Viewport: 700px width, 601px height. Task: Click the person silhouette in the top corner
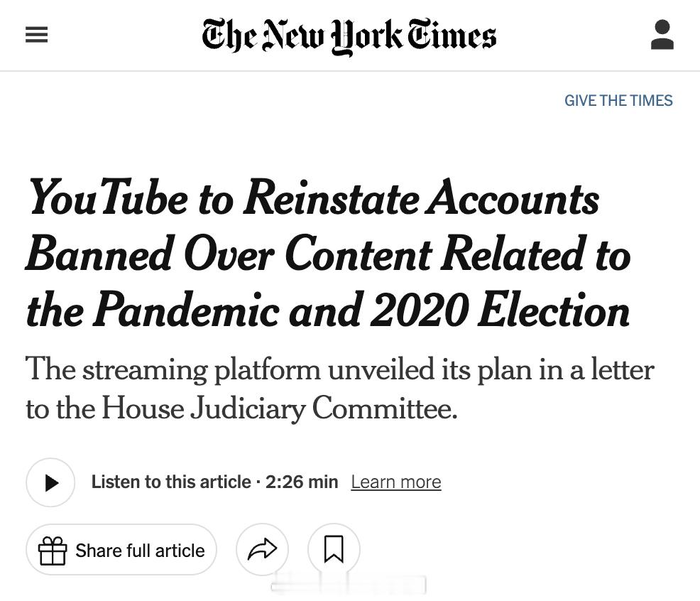pos(662,35)
